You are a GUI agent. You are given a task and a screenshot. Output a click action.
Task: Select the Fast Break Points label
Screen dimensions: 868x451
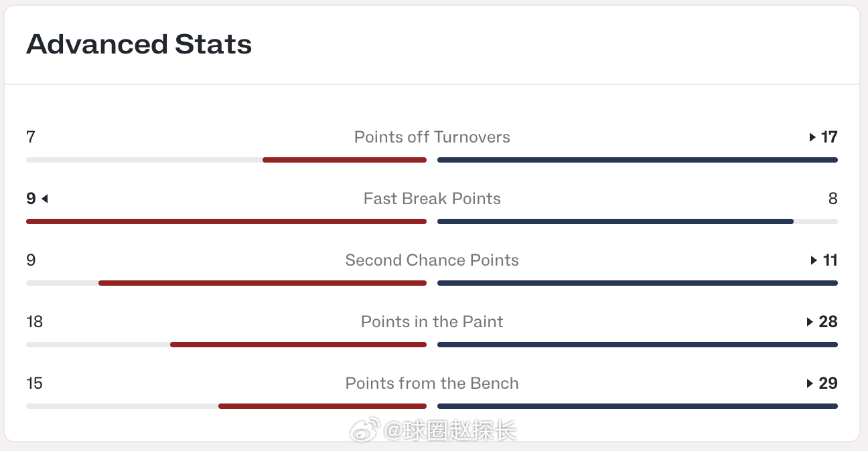click(432, 199)
